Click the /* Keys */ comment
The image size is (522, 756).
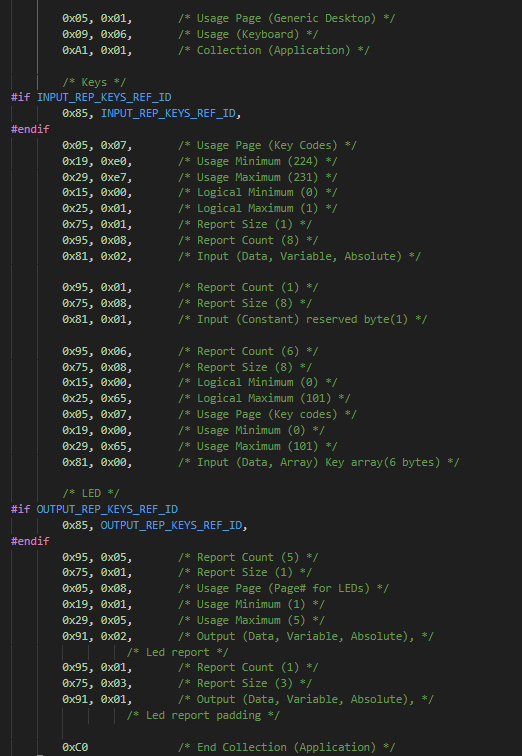94,82
